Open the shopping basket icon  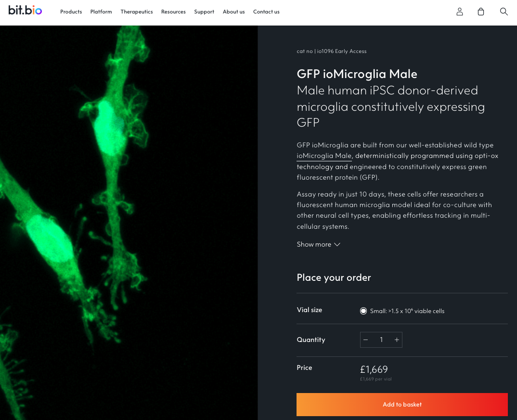pyautogui.click(x=480, y=12)
